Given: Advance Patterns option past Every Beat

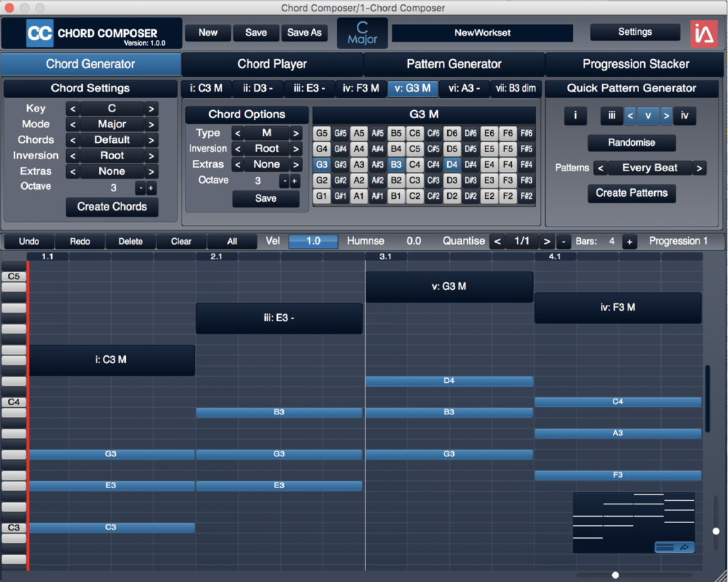Looking at the screenshot, I should 700,168.
